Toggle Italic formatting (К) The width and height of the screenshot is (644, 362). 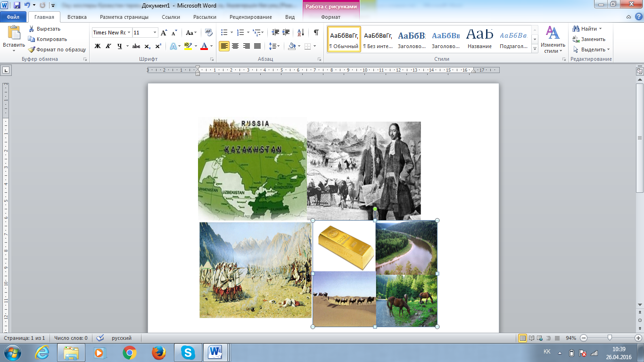coord(108,46)
